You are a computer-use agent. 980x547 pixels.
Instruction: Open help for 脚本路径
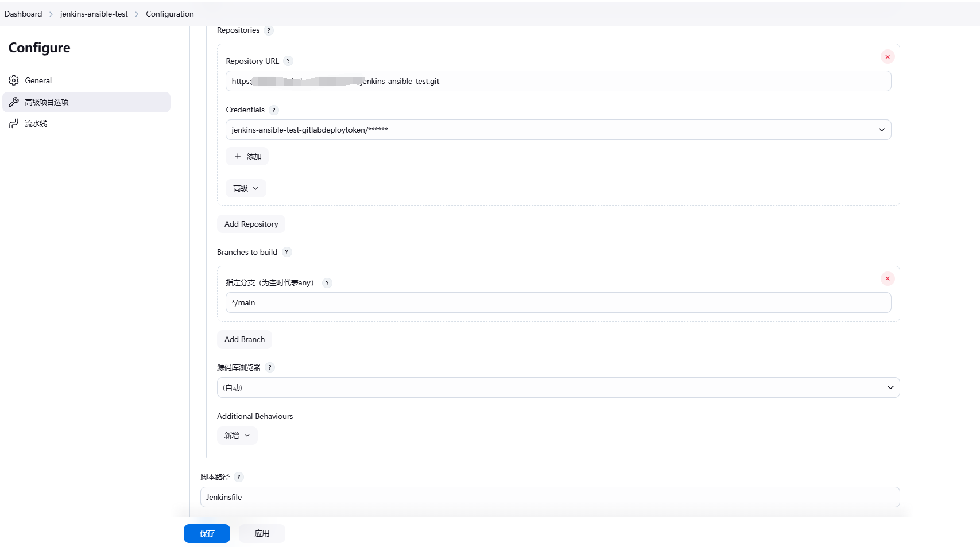pos(239,477)
